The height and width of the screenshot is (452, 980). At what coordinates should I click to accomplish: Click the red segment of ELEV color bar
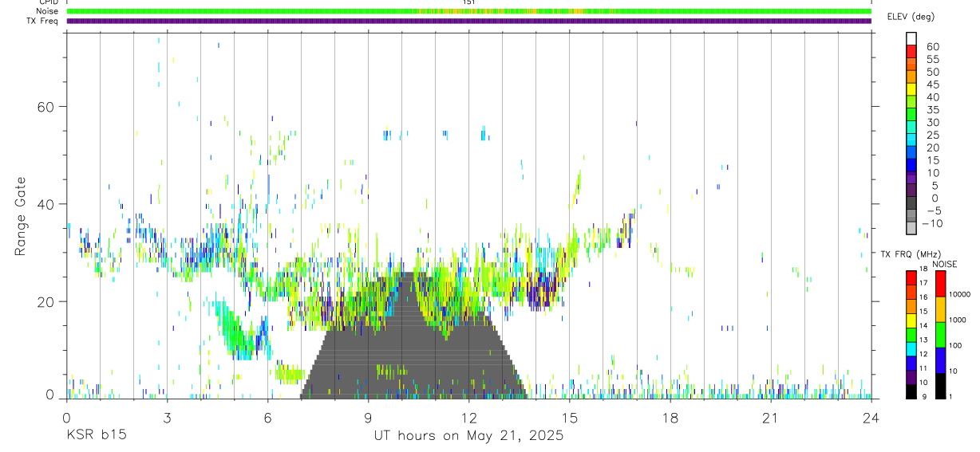pyautogui.click(x=911, y=51)
